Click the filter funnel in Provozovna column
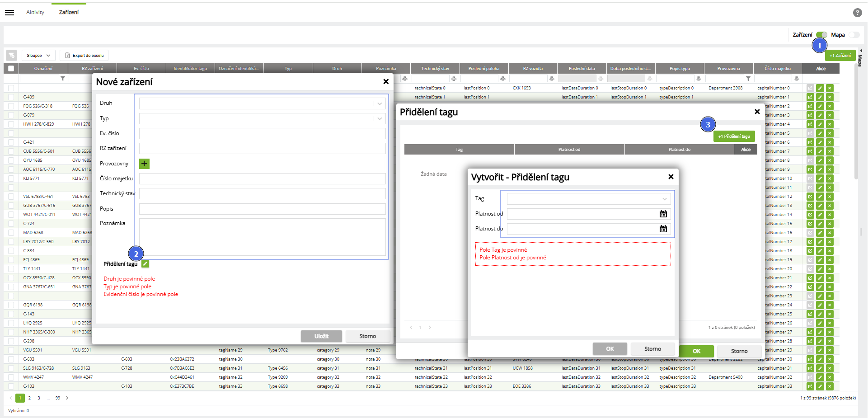The image size is (868, 418). point(748,79)
